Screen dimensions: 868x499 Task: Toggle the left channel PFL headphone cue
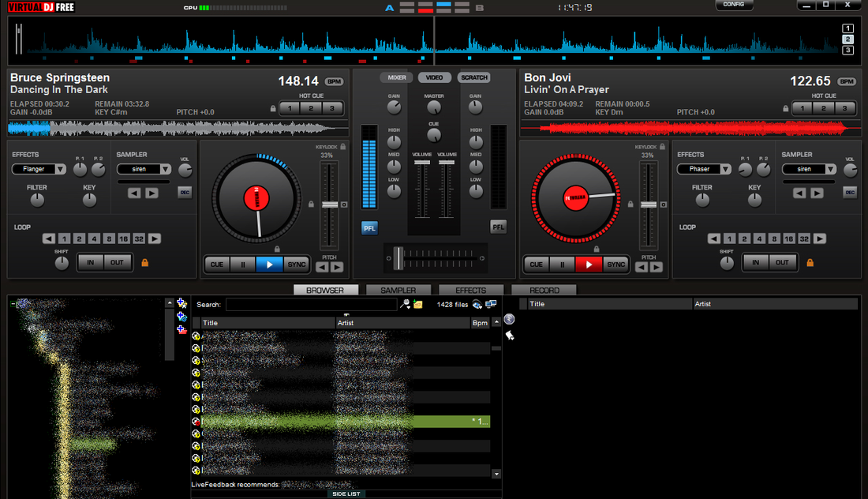[x=369, y=227]
